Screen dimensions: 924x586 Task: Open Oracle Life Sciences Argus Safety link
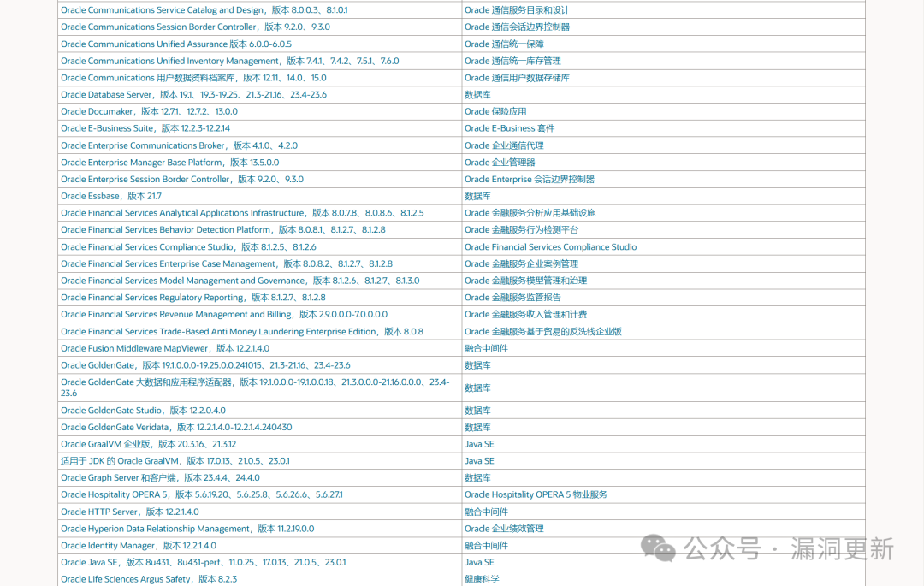coord(149,579)
